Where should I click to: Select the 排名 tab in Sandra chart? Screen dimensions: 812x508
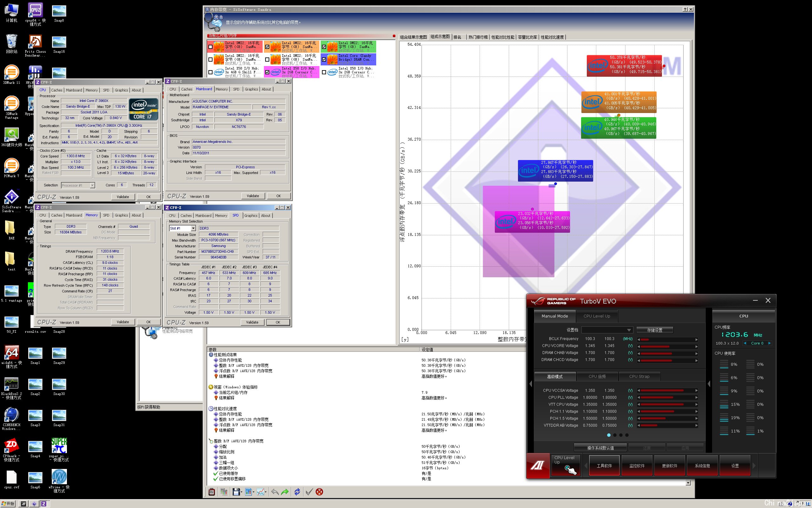pos(457,37)
